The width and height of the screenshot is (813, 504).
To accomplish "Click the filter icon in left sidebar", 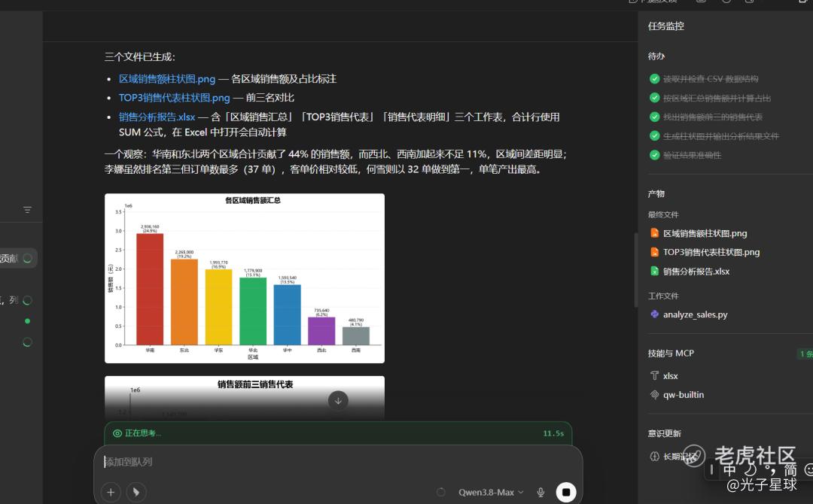I will pos(28,210).
